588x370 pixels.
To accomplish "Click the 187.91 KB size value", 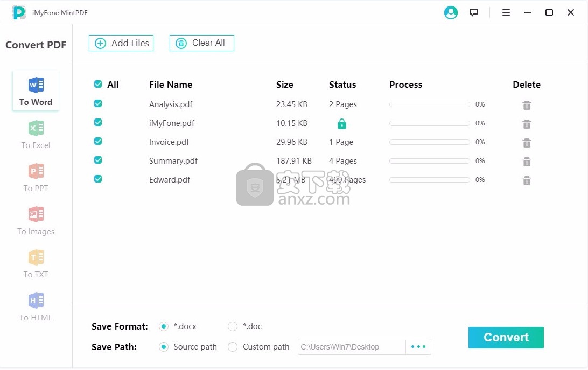I will (294, 161).
